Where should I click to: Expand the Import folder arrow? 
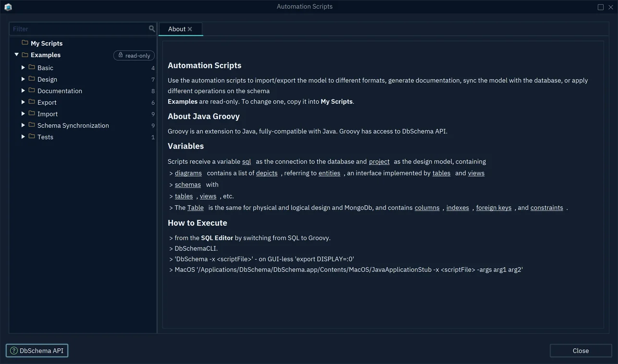(23, 113)
